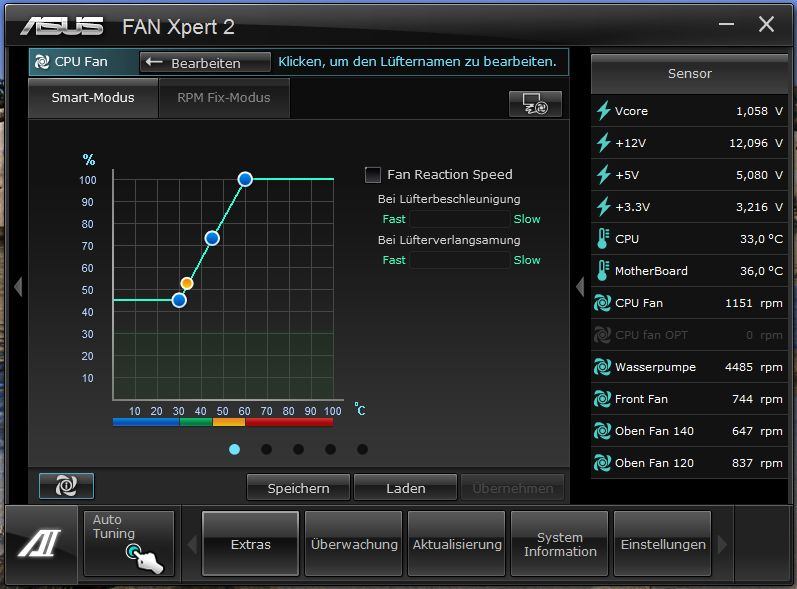Click the CPU thermometer icon
Image resolution: width=797 pixels, height=589 pixels.
point(603,239)
